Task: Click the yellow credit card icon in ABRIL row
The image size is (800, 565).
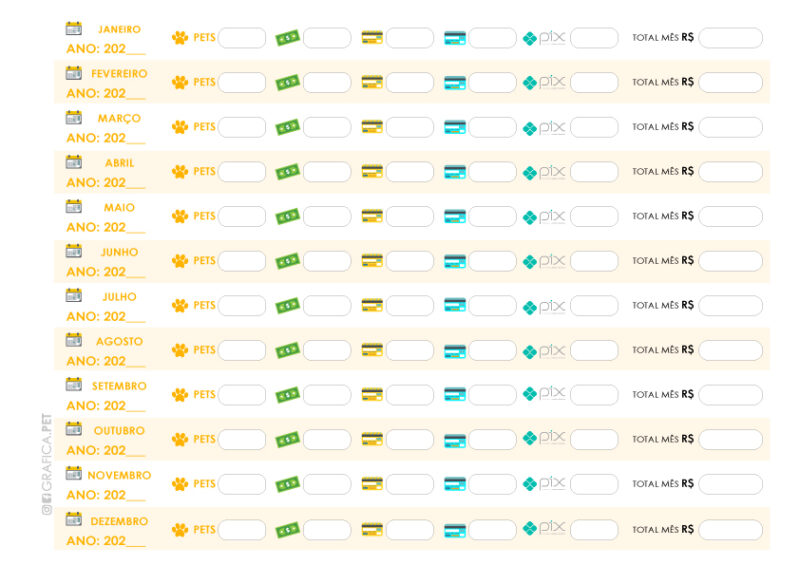Action: coord(372,171)
